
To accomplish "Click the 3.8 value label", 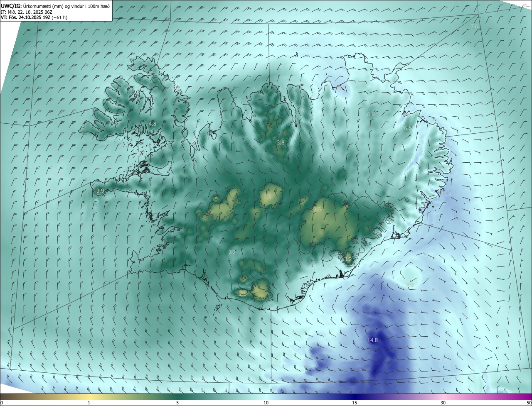I will 281,142.
